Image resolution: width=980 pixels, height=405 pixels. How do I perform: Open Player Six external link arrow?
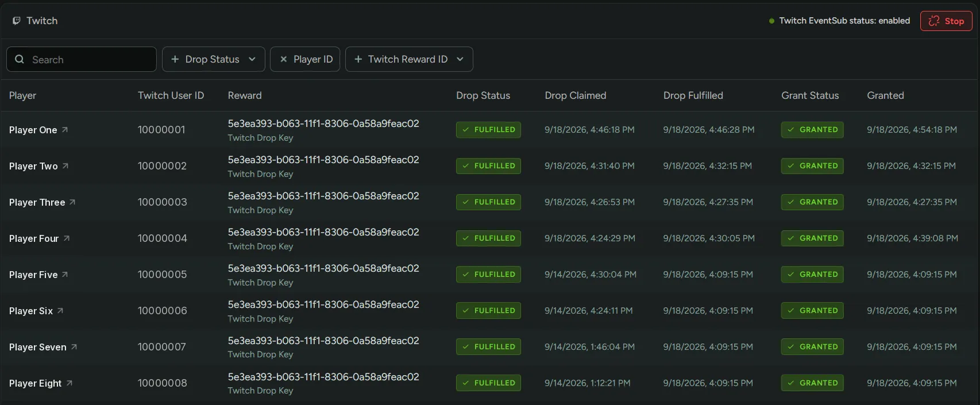[60, 311]
